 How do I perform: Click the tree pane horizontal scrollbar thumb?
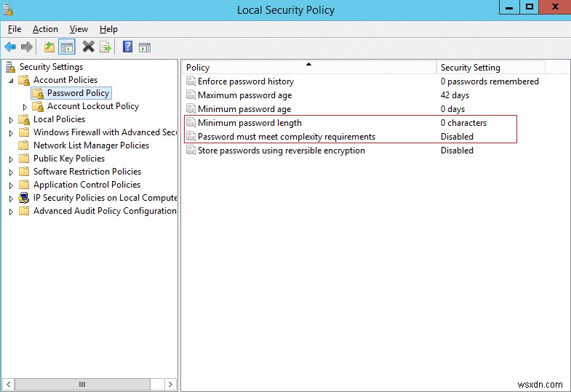click(82, 384)
